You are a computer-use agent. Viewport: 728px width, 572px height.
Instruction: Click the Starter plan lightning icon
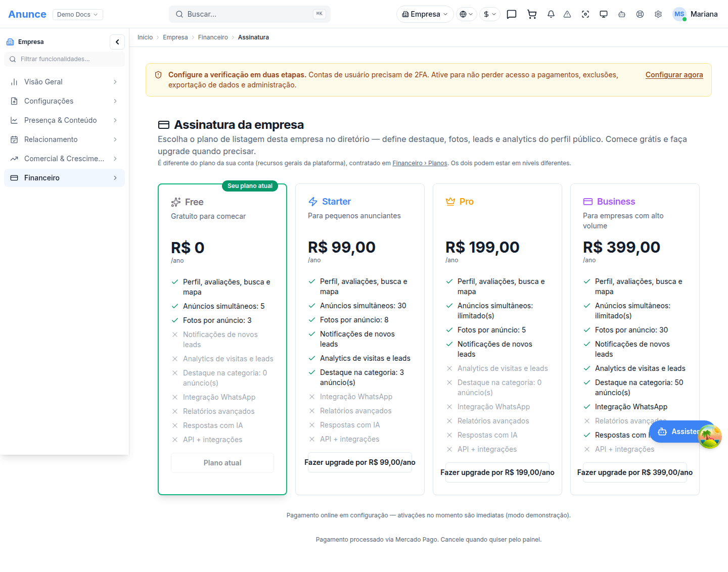click(313, 202)
